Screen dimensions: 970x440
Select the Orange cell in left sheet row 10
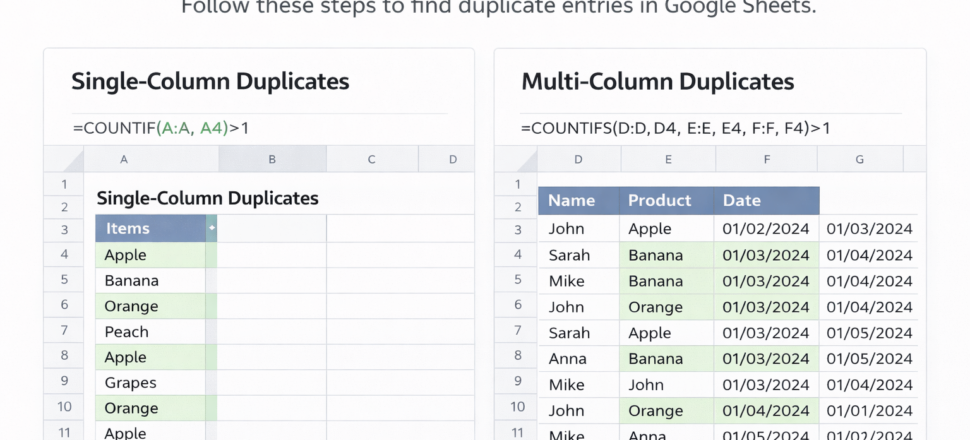pos(150,408)
